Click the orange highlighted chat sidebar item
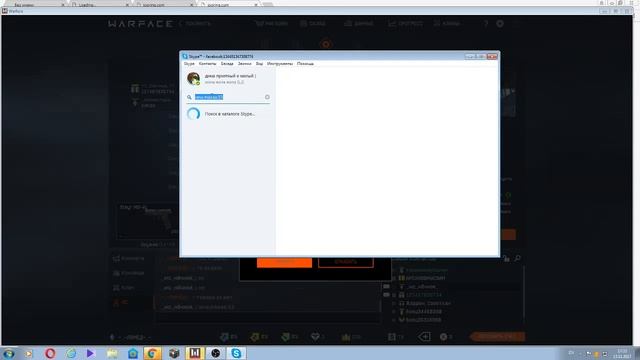640x360 pixels. click(x=121, y=302)
